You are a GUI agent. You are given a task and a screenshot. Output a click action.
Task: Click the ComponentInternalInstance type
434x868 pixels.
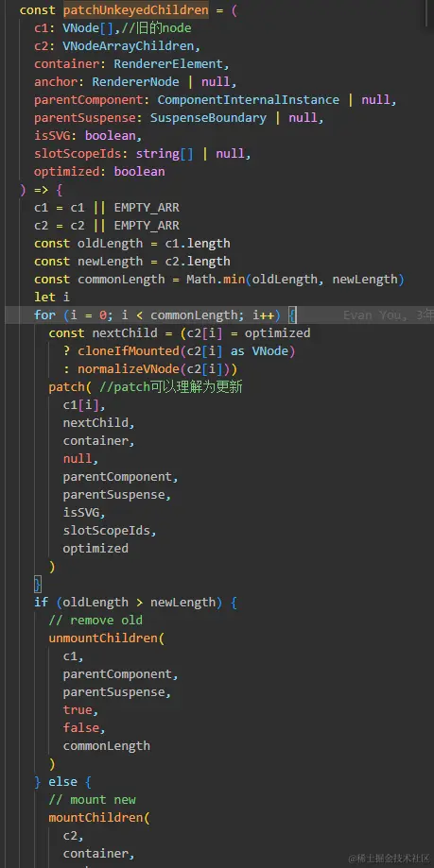(249, 99)
